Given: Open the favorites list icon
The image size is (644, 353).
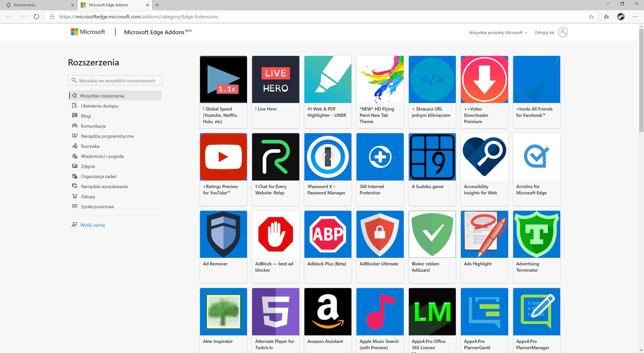Looking at the screenshot, I should tap(607, 17).
